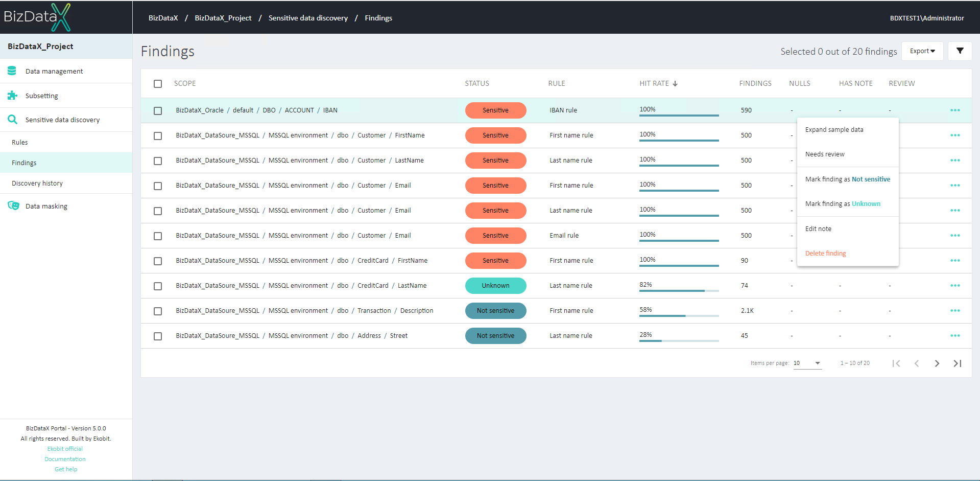Go to first page of findings

[x=896, y=363]
